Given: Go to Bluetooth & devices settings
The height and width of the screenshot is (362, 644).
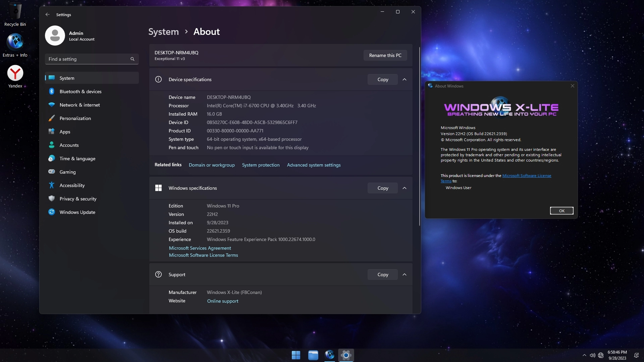Looking at the screenshot, I should click(x=80, y=92).
